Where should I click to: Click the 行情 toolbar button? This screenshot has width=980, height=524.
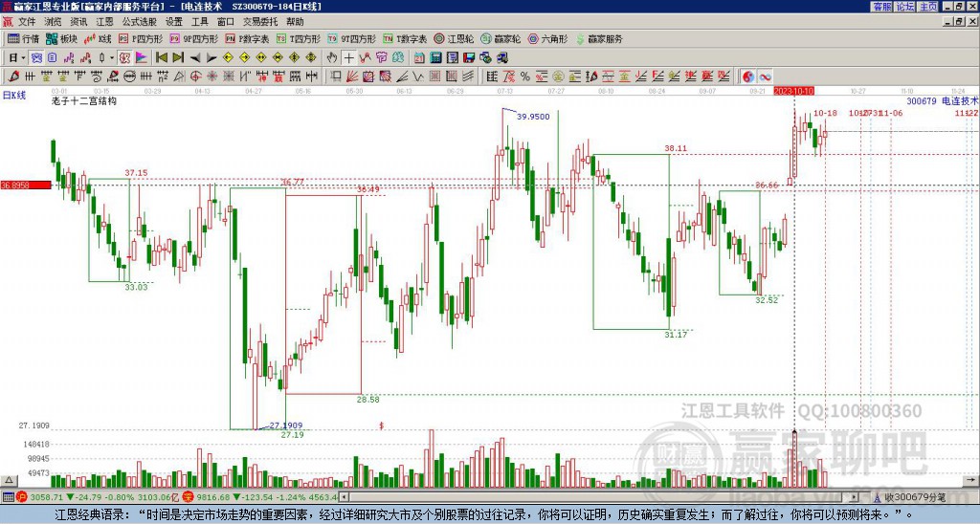(24, 38)
